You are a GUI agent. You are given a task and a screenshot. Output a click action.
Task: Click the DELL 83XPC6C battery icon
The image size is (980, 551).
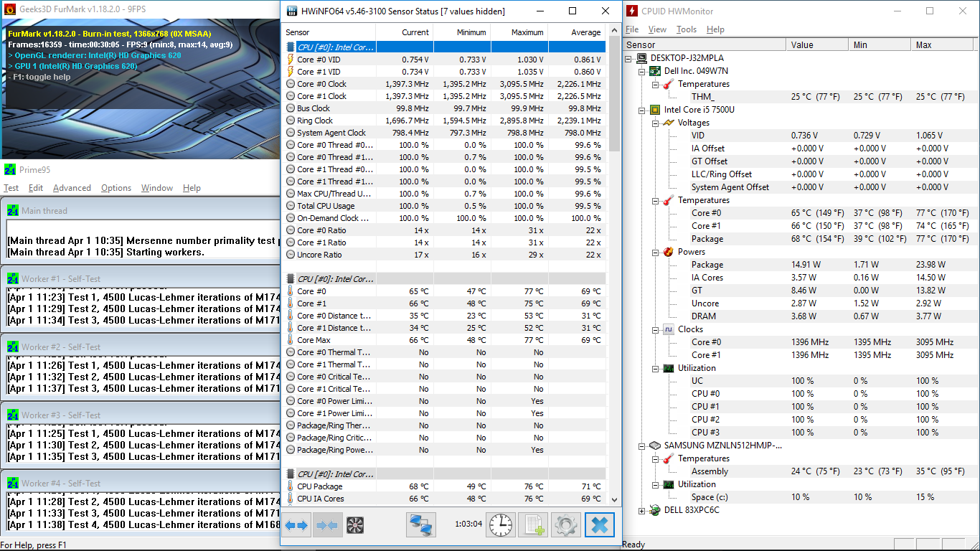[654, 510]
